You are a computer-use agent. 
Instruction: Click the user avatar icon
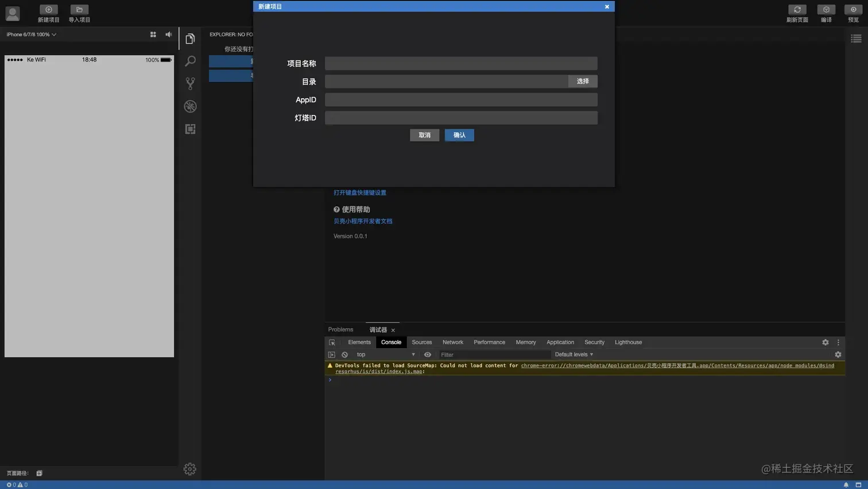[x=13, y=13]
